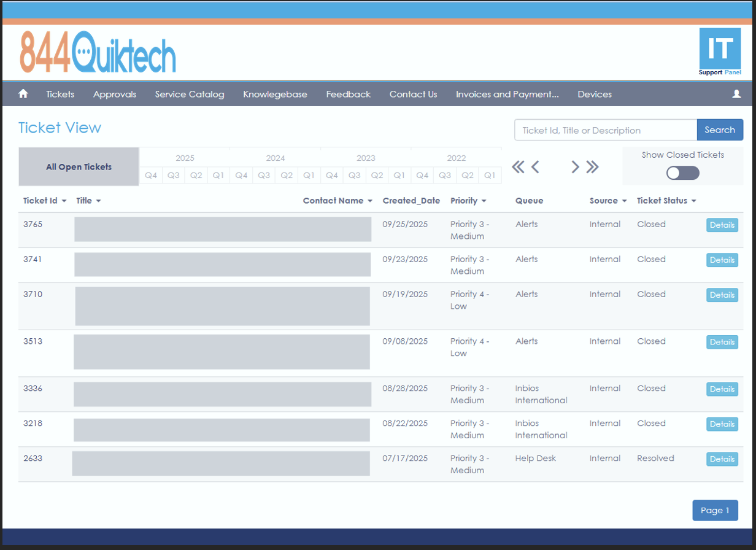This screenshot has width=756, height=550.
Task: Toggle the Show Closed Tickets switch
Action: pyautogui.click(x=682, y=173)
